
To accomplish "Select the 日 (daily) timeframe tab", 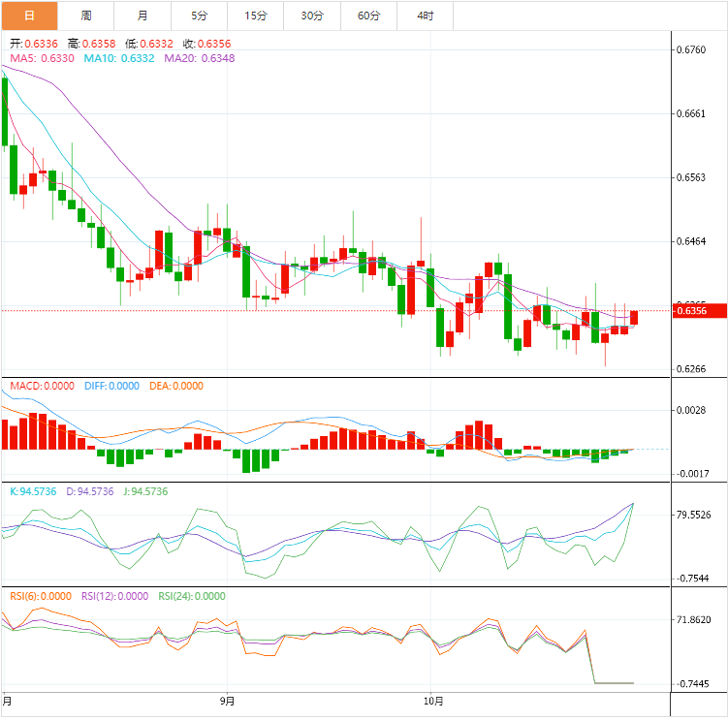I will (x=29, y=16).
